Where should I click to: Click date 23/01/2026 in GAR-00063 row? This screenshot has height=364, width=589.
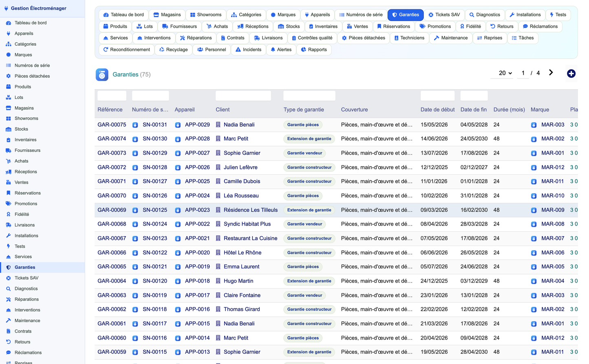[x=434, y=295]
